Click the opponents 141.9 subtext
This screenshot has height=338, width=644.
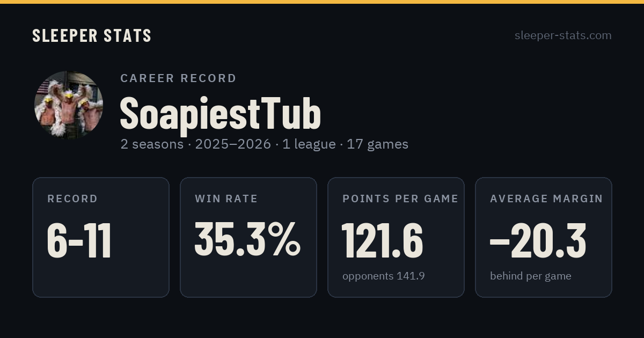pyautogui.click(x=384, y=276)
